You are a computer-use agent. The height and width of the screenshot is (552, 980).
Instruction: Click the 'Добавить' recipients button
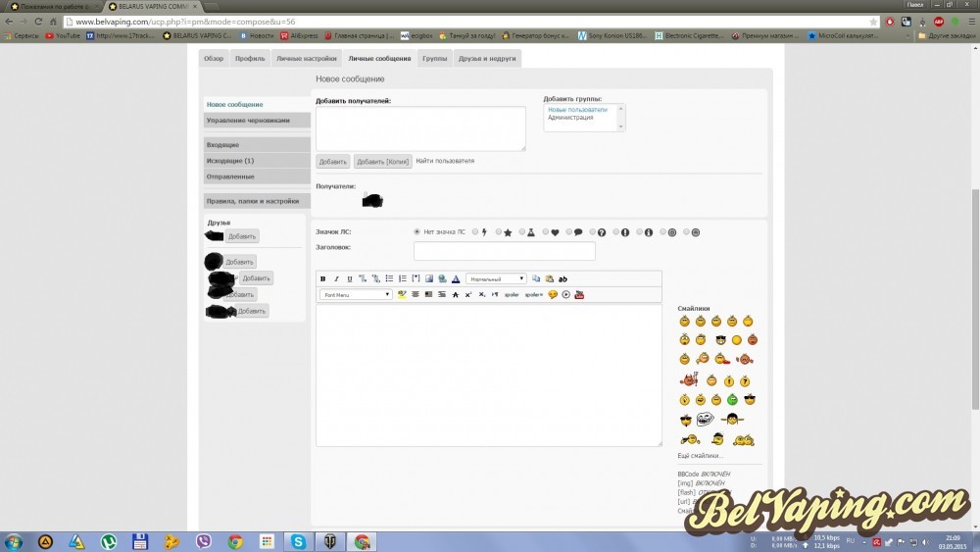(332, 162)
